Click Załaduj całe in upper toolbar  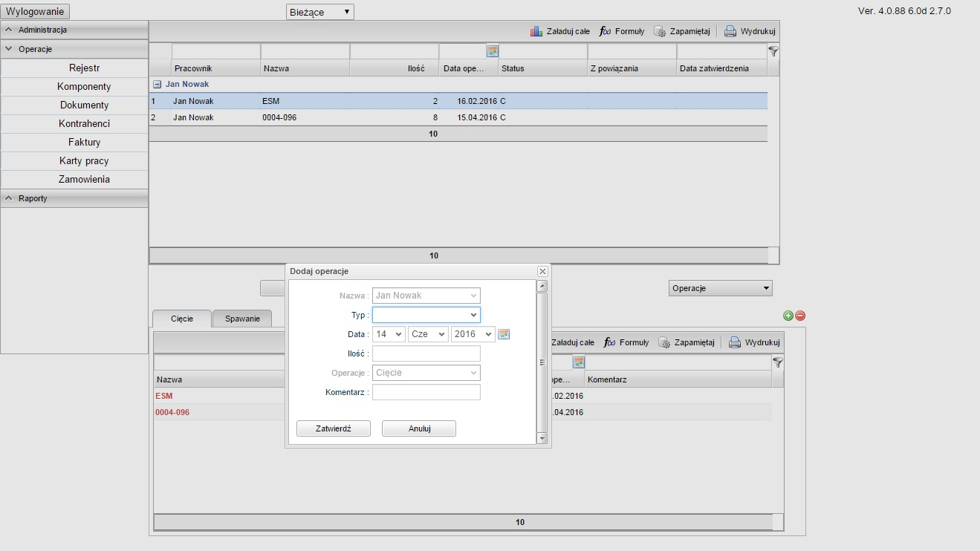[x=560, y=31]
